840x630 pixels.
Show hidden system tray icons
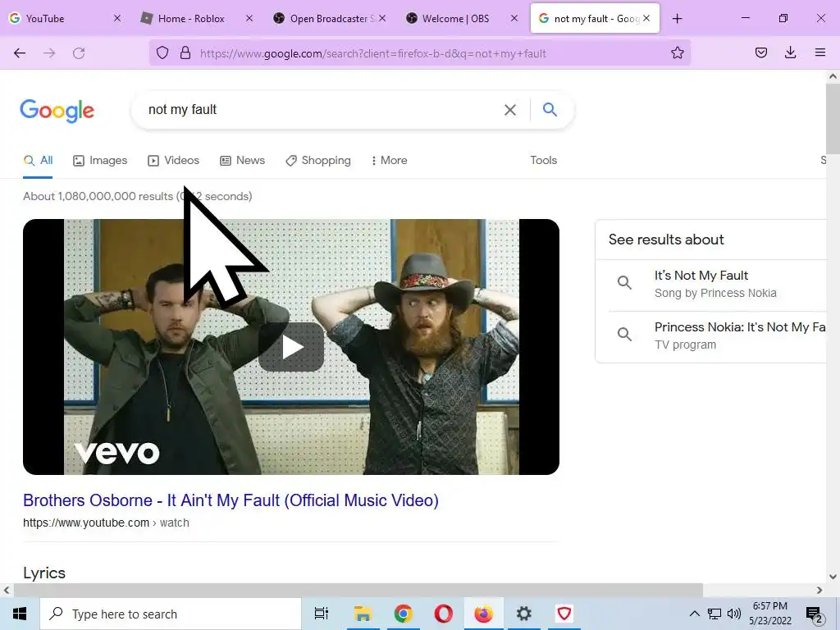(x=694, y=614)
